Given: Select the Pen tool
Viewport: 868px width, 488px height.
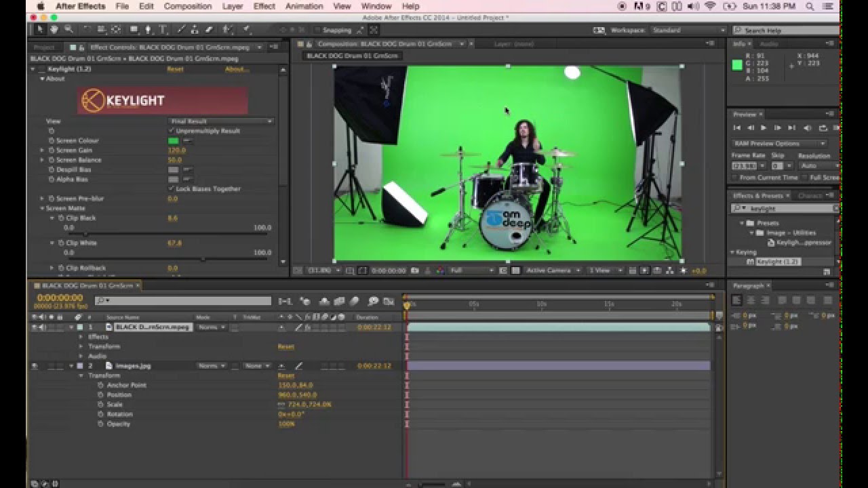Looking at the screenshot, I should click(x=148, y=30).
